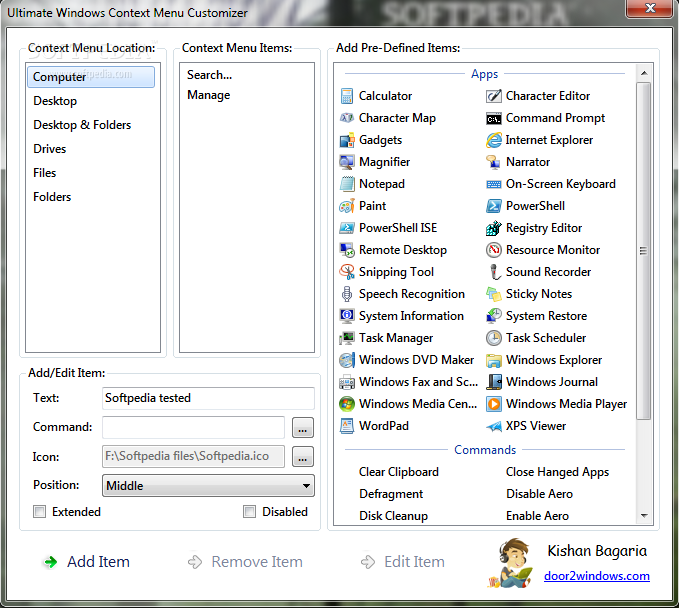Add the Disk Cleanup command
The width and height of the screenshot is (679, 608).
point(394,516)
